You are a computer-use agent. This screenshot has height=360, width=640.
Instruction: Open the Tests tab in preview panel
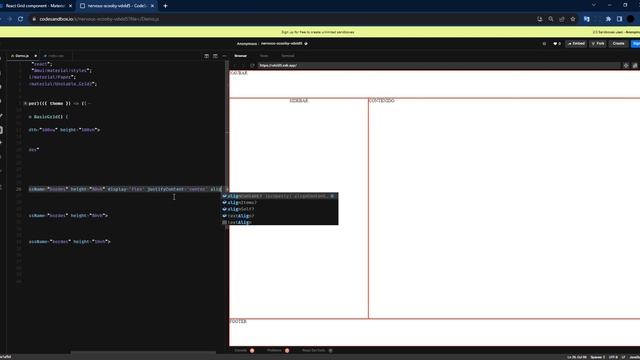pos(264,56)
